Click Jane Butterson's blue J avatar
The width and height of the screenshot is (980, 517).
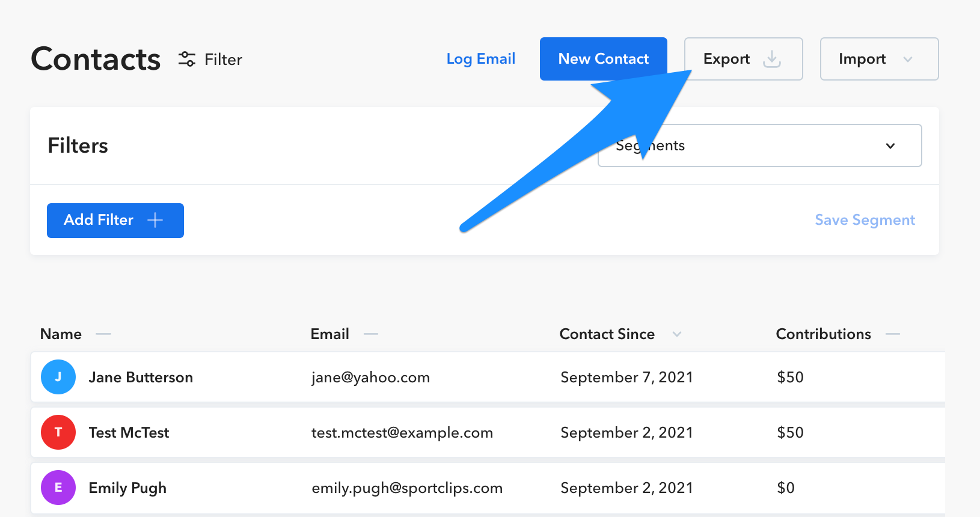coord(58,377)
